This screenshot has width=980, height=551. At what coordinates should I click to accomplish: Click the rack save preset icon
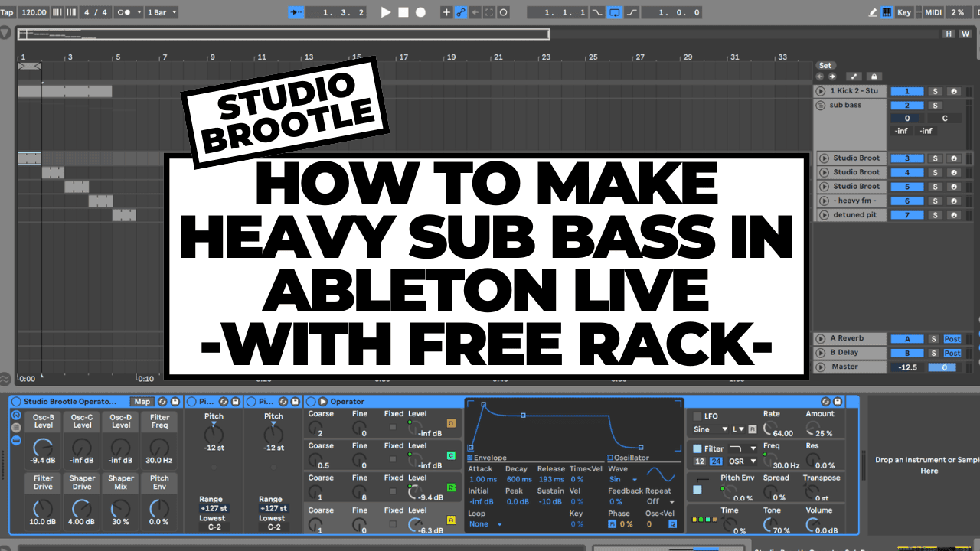click(x=175, y=401)
